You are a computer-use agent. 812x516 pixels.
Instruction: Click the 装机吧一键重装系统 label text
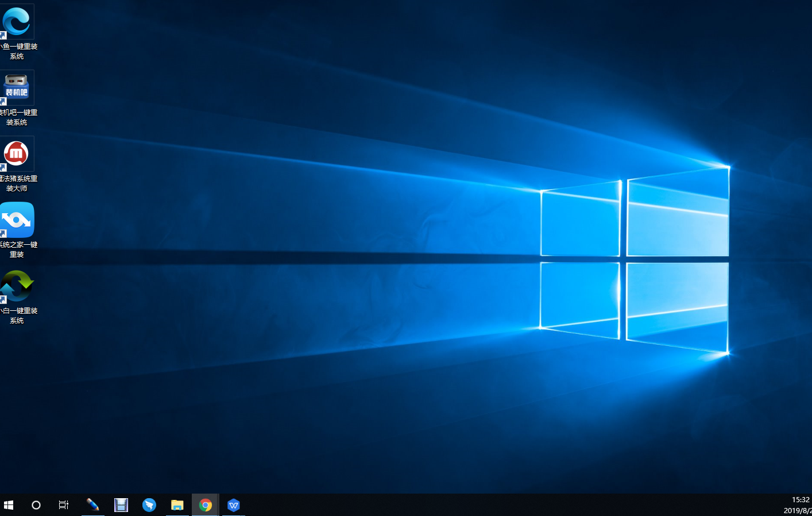(18, 117)
